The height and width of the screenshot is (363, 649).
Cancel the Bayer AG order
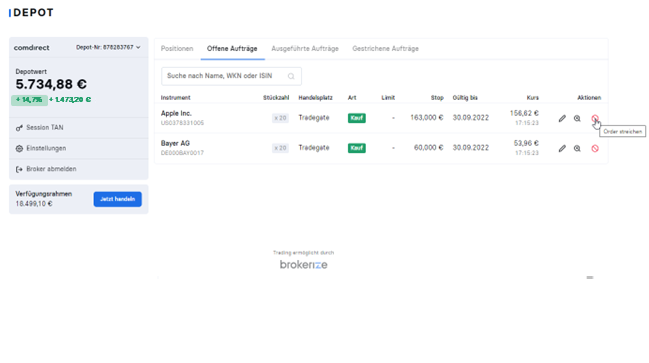(595, 148)
